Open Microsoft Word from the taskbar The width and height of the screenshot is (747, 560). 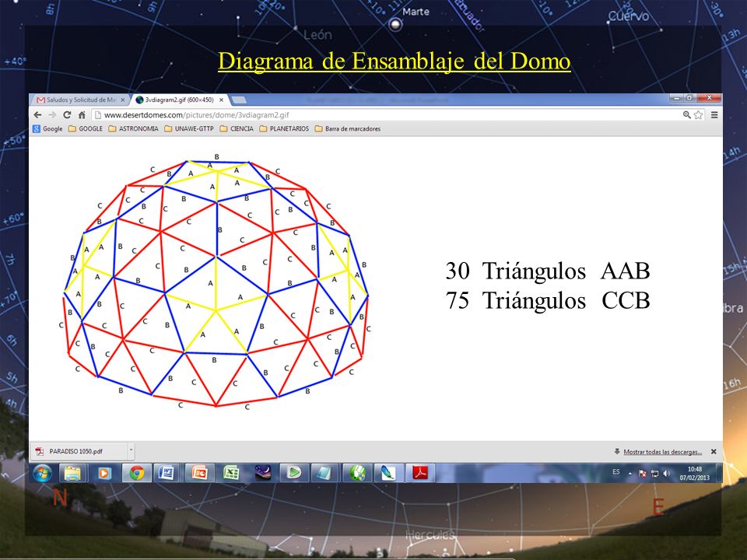(x=168, y=473)
